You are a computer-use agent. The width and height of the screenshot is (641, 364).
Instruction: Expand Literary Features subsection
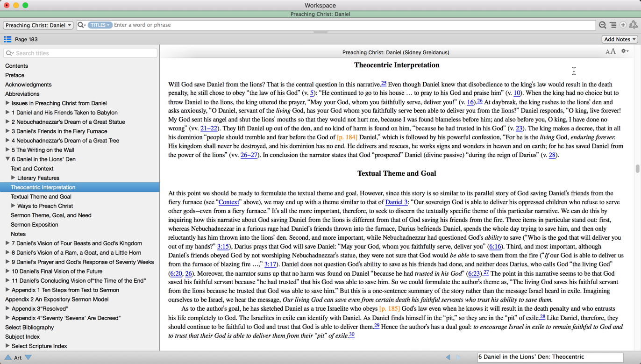[x=13, y=178]
